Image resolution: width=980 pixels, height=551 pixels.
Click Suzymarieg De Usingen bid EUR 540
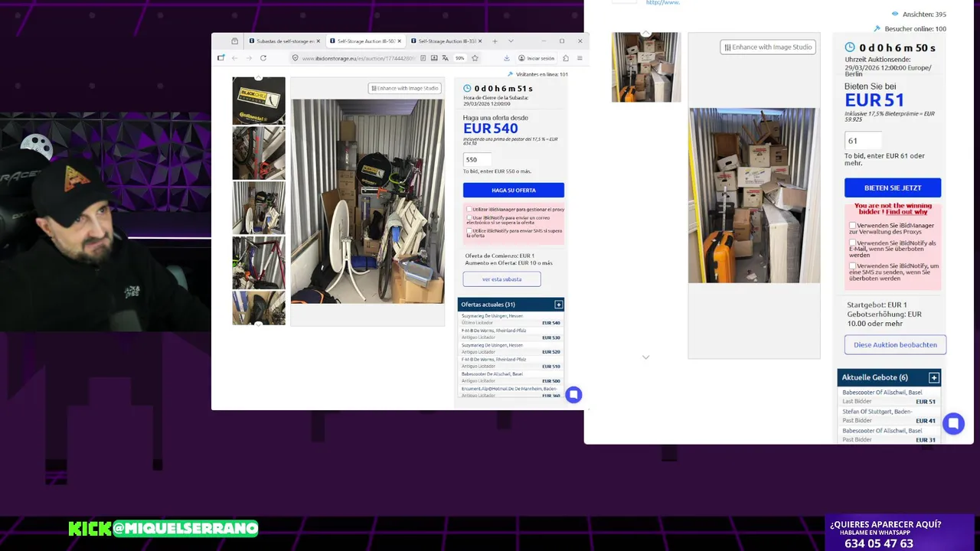511,319
